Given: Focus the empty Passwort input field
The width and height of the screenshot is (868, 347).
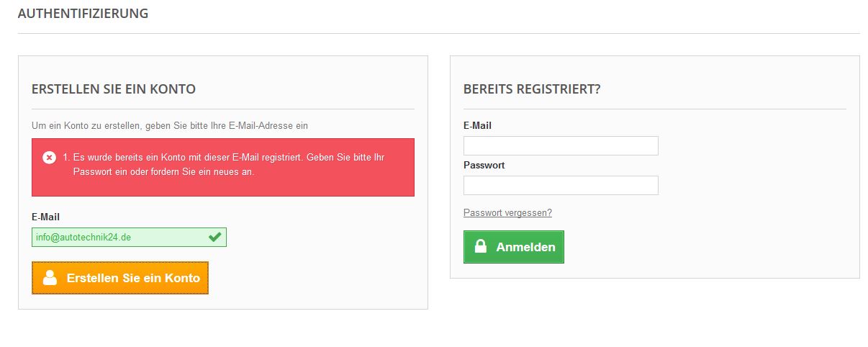Looking at the screenshot, I should (561, 185).
